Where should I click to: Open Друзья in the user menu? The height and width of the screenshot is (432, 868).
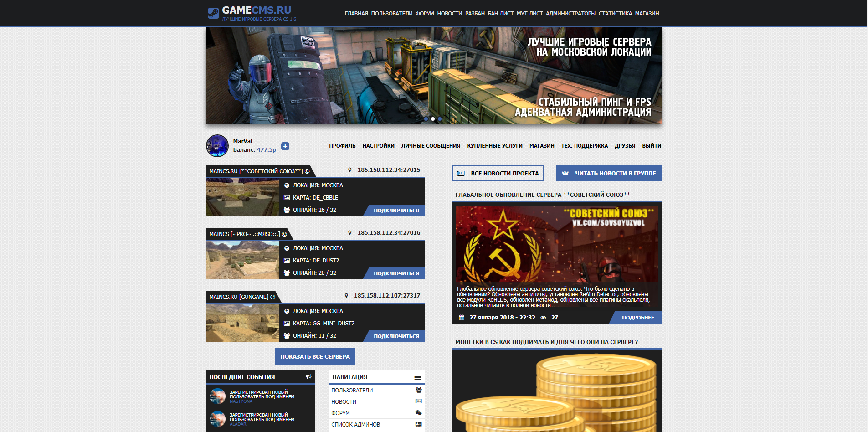pos(625,146)
